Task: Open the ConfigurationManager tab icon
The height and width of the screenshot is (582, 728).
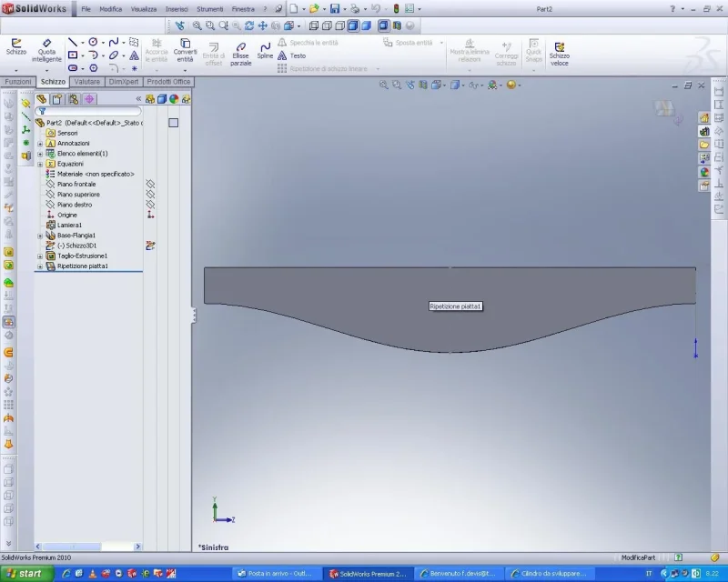Action: (74, 99)
